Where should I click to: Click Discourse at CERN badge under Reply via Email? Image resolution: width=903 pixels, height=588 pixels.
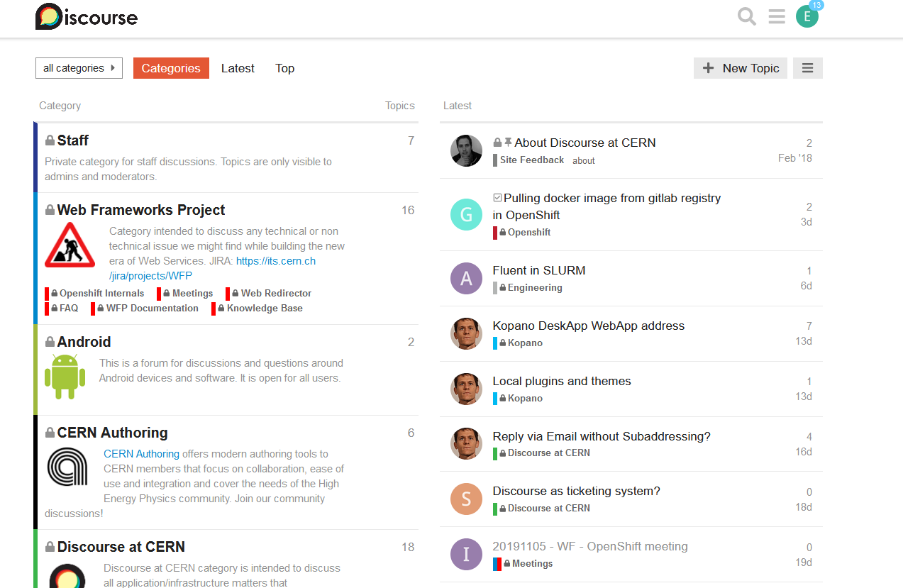point(542,453)
